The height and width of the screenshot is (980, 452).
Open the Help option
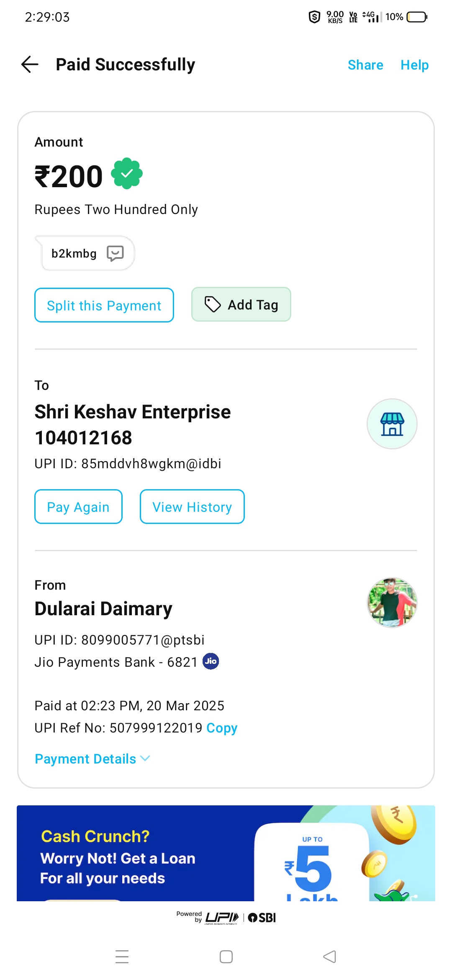point(414,65)
